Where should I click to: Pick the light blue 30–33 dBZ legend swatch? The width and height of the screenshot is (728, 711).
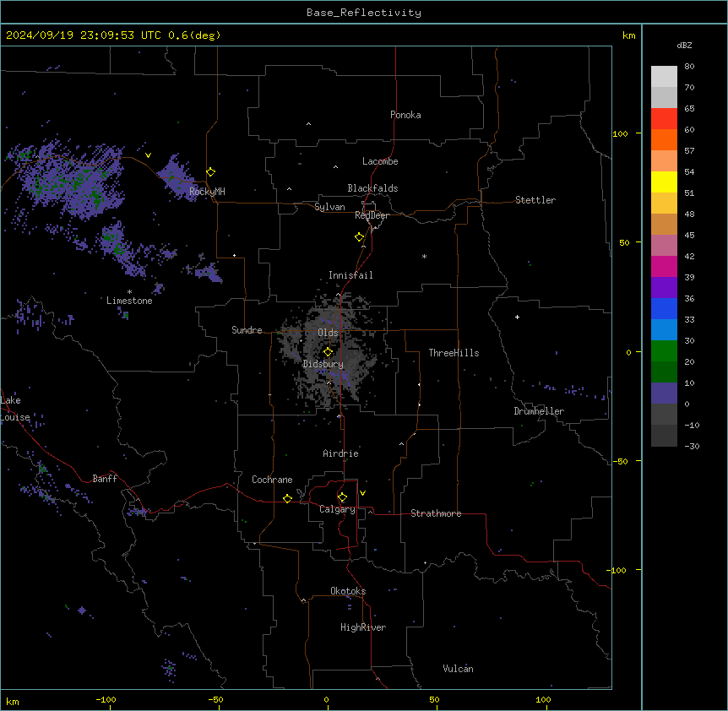664,330
